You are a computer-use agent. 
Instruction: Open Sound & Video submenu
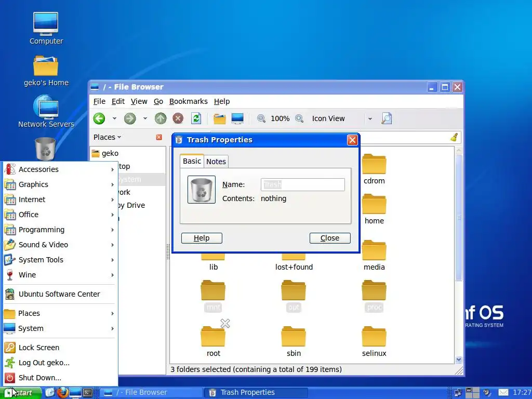point(59,245)
